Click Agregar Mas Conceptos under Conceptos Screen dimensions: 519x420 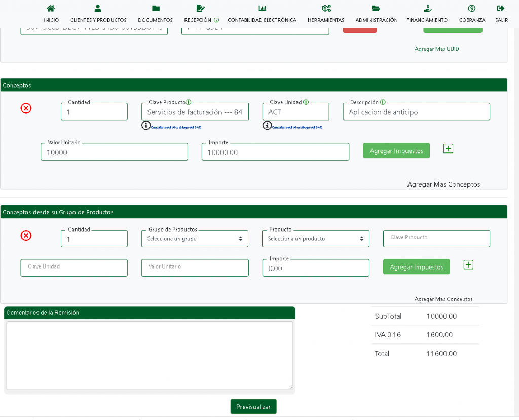tap(443, 184)
